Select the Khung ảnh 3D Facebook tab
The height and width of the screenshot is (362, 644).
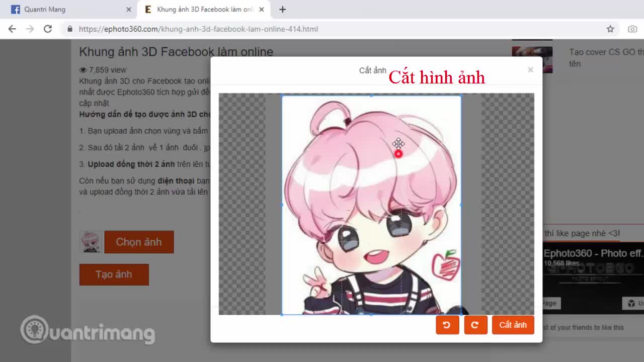pyautogui.click(x=205, y=9)
